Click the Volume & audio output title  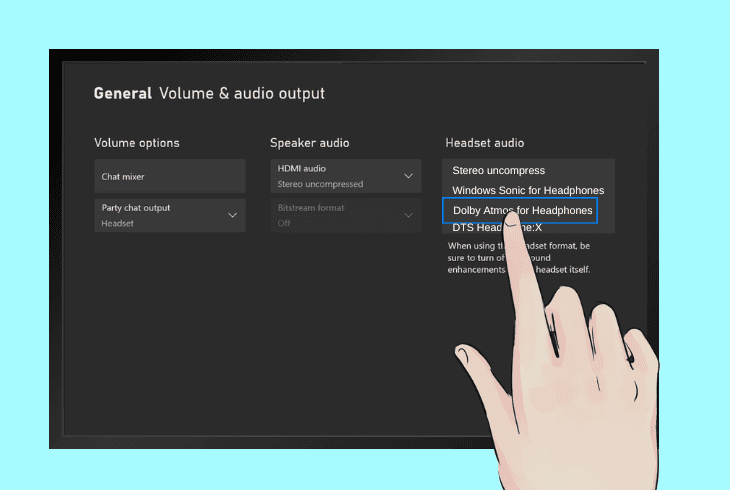(x=242, y=94)
